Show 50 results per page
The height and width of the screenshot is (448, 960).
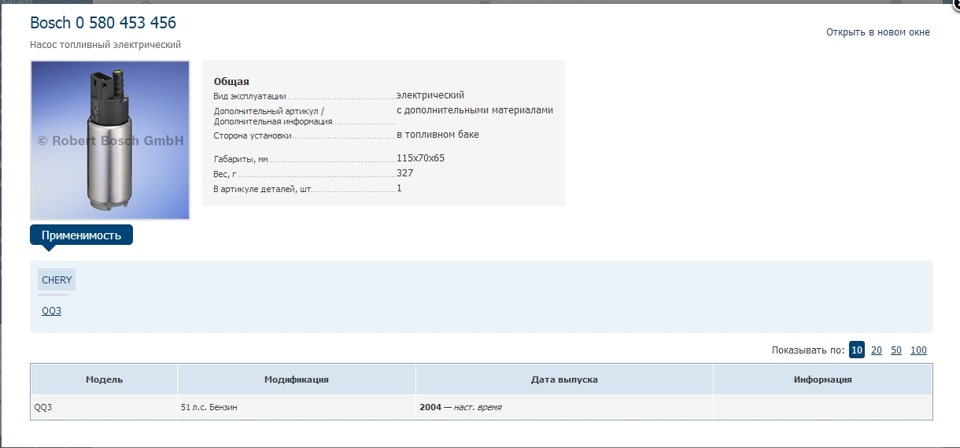896,350
